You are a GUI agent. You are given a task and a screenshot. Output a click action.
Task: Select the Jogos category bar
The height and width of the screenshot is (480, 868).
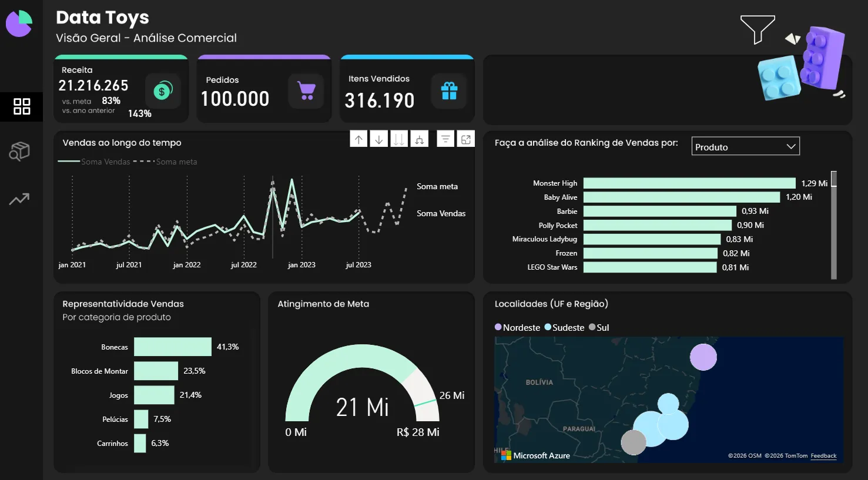154,395
